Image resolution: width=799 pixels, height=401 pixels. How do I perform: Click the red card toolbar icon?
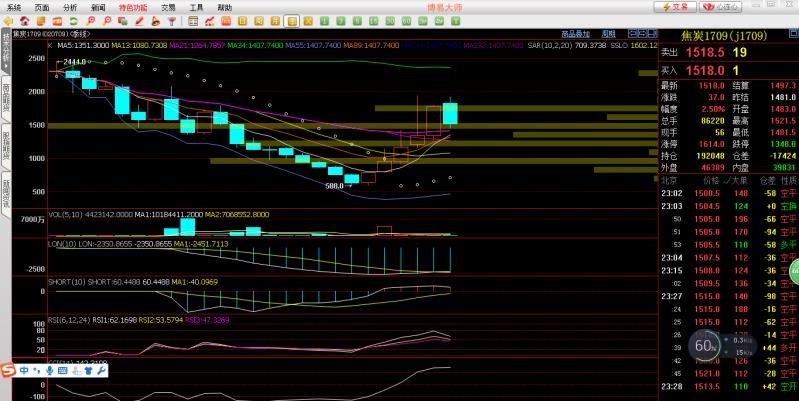click(x=57, y=21)
